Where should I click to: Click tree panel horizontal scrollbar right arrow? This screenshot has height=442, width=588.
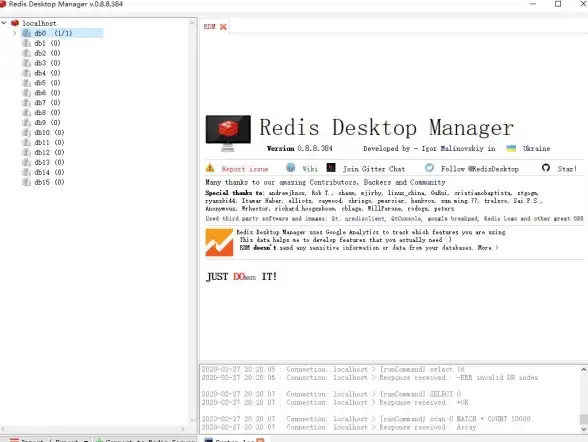[x=183, y=429]
